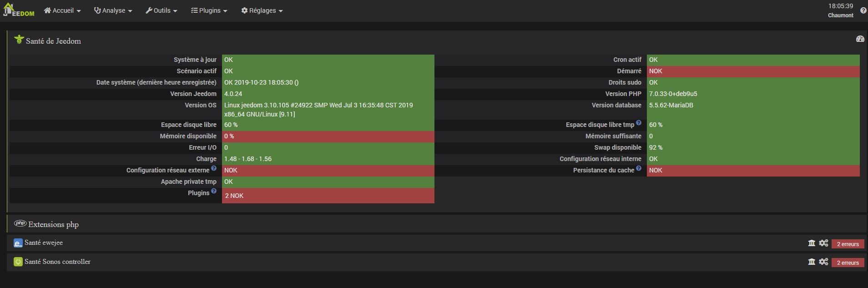This screenshot has height=288, width=868.
Task: Click the Sonos controller 2 erreurs badge
Action: 848,263
